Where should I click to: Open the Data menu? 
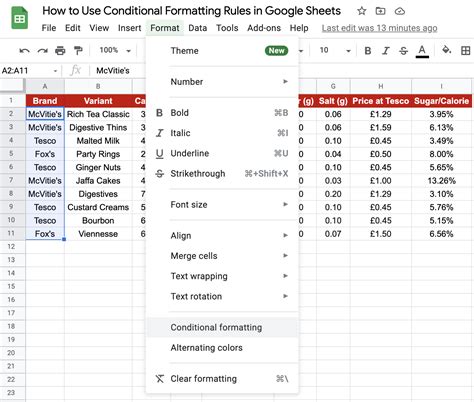pyautogui.click(x=198, y=28)
